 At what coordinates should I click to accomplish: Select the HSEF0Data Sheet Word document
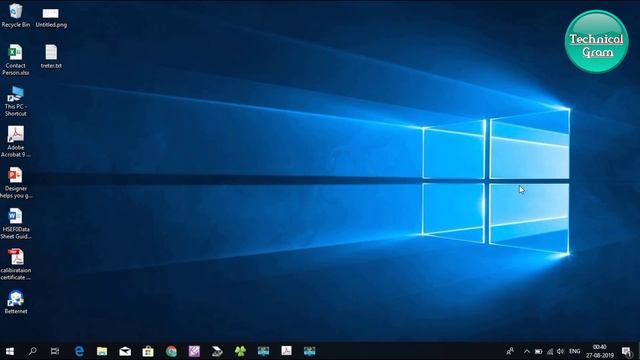point(16,224)
